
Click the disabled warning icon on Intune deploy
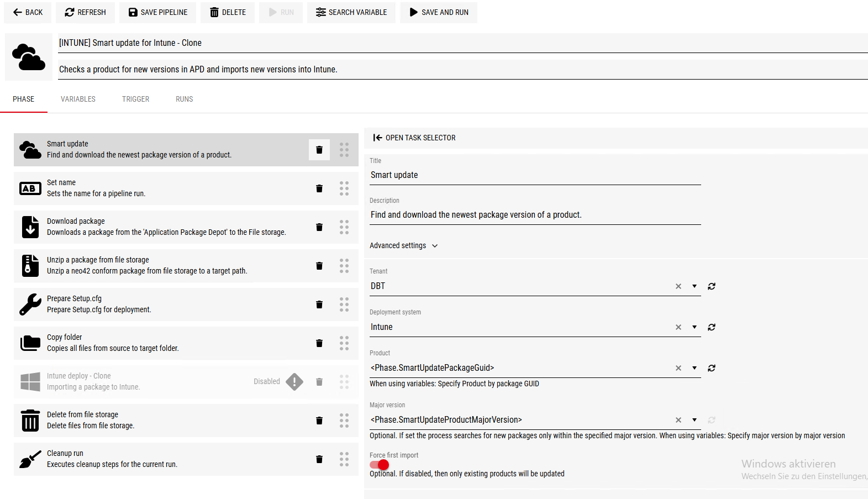[x=294, y=382]
